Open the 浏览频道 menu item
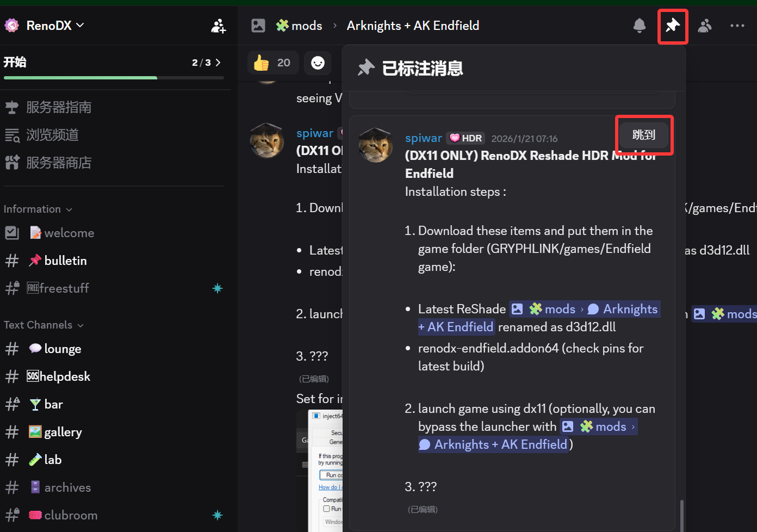Image resolution: width=757 pixels, height=532 pixels. click(x=52, y=135)
